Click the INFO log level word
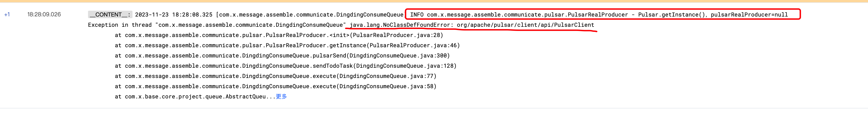 point(417,15)
